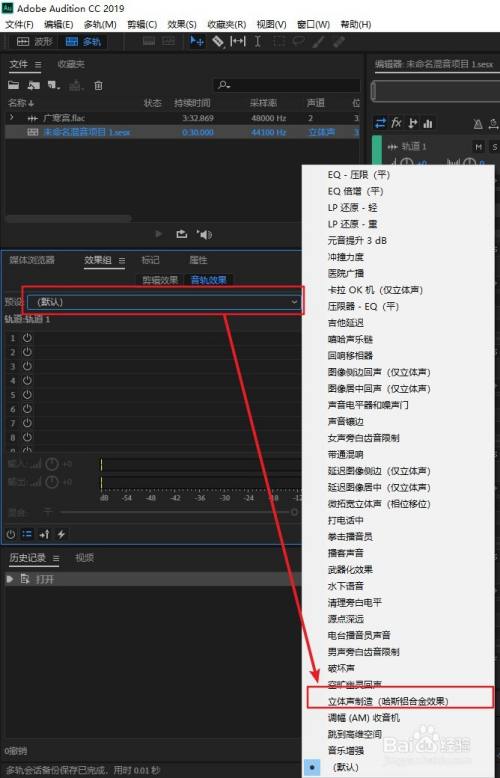Open the 多轨(M) menu
Viewport: 500px width, 778px height.
pos(100,24)
